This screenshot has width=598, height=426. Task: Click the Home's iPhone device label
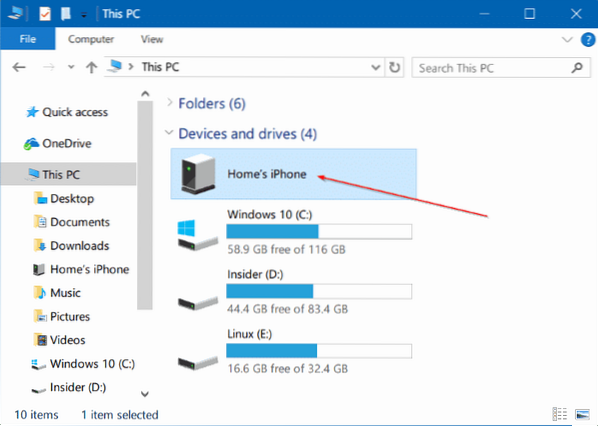267,174
